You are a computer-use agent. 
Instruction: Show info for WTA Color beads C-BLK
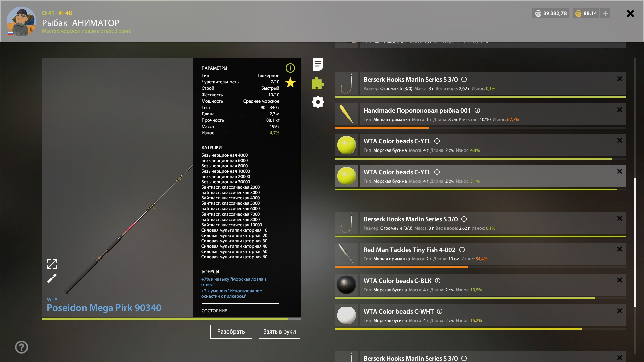pos(438,281)
